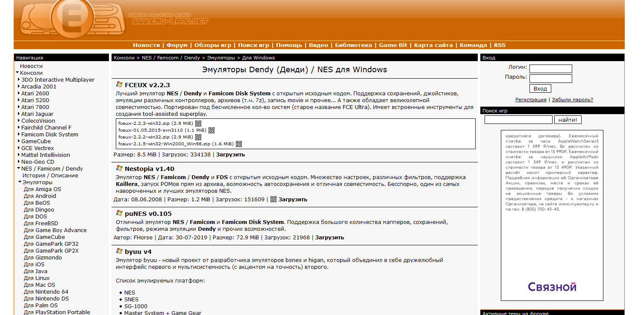The image size is (644, 315).
Task: Open the Помощь menu item
Action: tap(289, 45)
